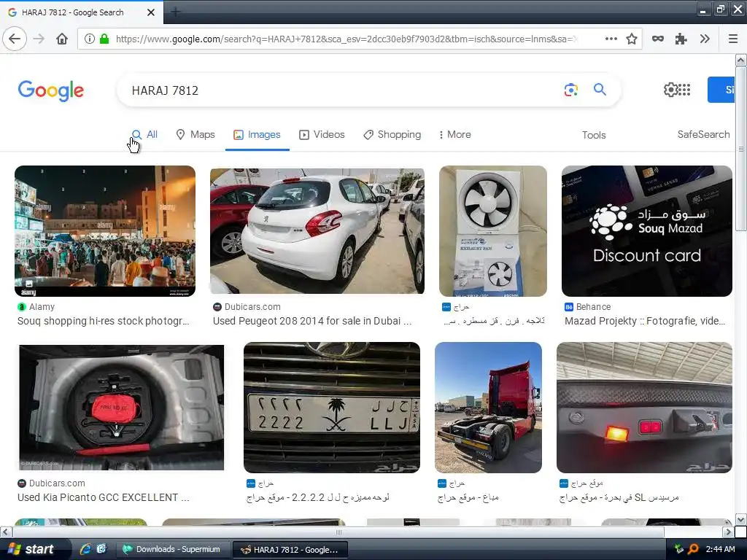Open the extensions puzzle-piece icon
747x560 pixels.
(x=681, y=39)
